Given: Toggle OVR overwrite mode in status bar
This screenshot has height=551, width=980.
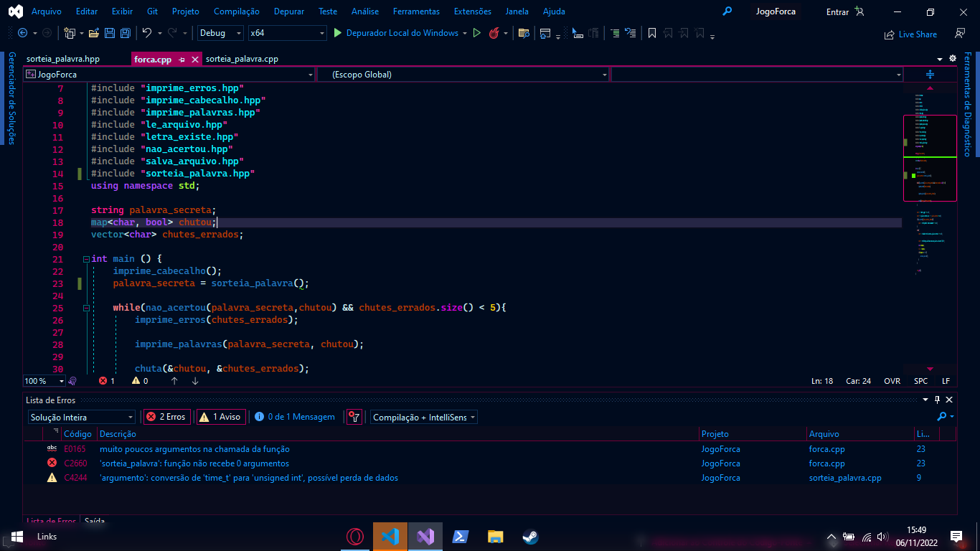Looking at the screenshot, I should tap(892, 381).
